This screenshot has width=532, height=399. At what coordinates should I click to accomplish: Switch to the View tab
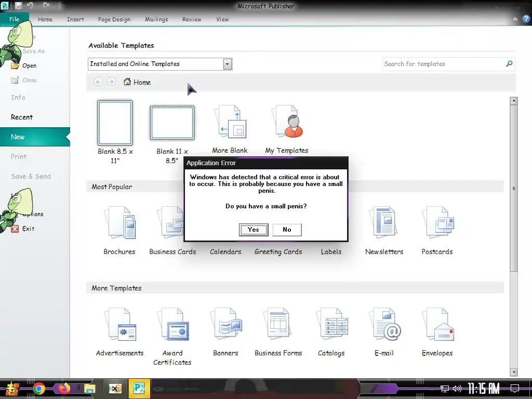pyautogui.click(x=222, y=19)
